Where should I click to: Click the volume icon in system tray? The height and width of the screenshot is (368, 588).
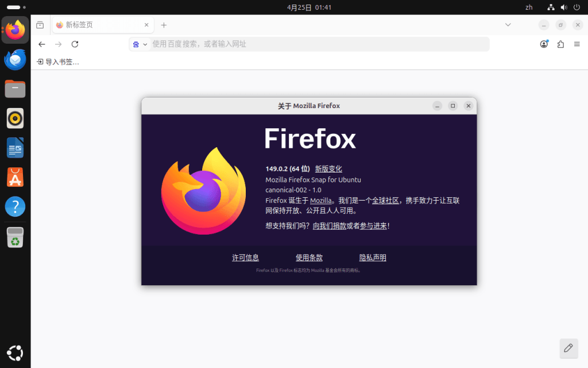click(564, 7)
